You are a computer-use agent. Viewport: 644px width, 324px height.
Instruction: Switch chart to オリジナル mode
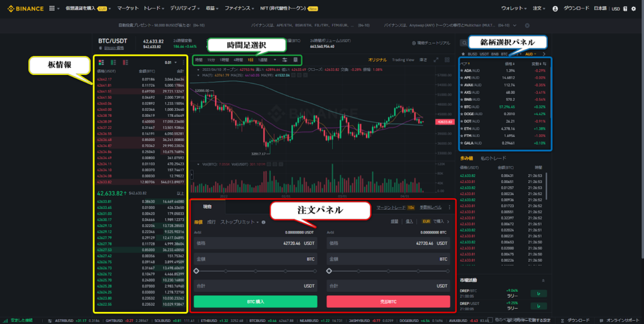coord(377,60)
